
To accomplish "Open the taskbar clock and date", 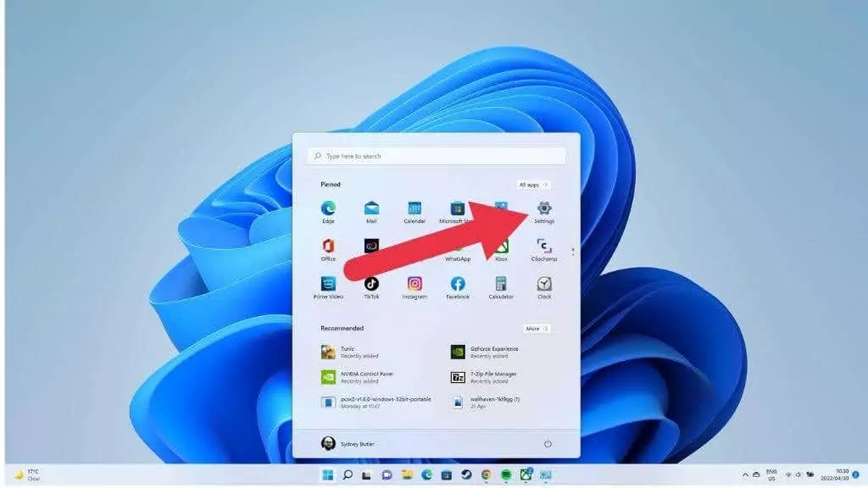I will tap(834, 474).
